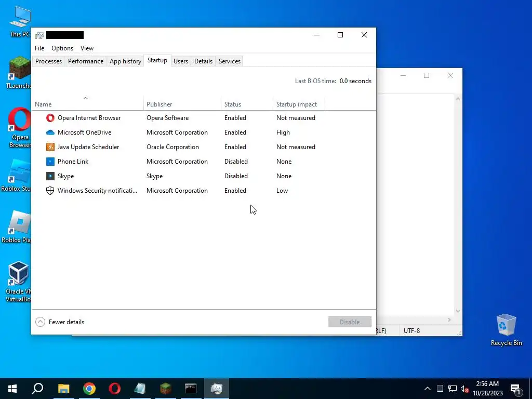The height and width of the screenshot is (399, 532).
Task: Click the Skype startup entry icon
Action: [50, 176]
